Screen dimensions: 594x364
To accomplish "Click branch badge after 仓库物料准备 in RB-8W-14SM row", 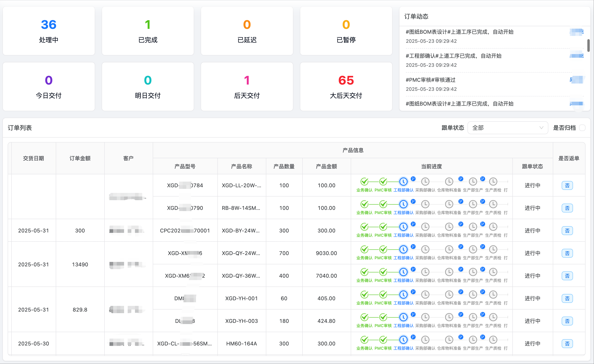I will click(461, 201).
